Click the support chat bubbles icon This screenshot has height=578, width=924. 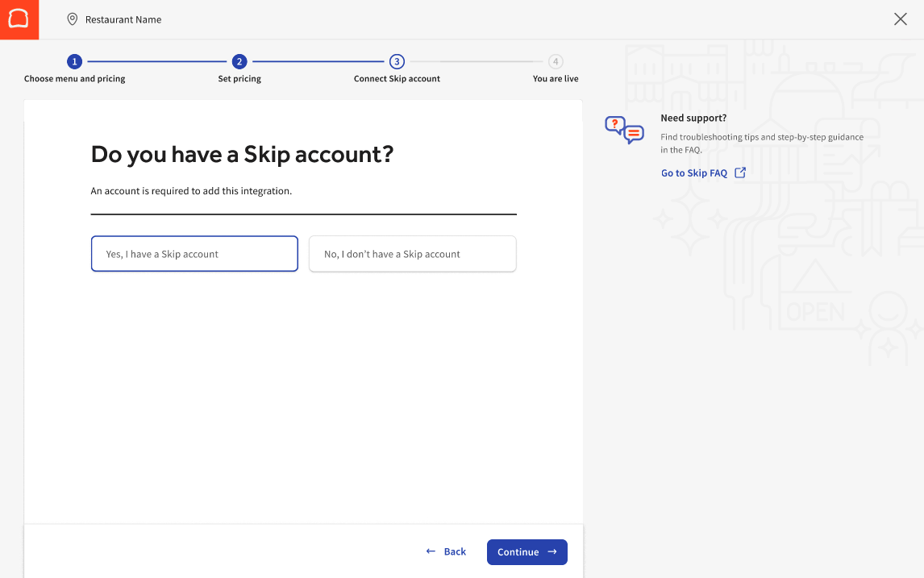pyautogui.click(x=624, y=130)
